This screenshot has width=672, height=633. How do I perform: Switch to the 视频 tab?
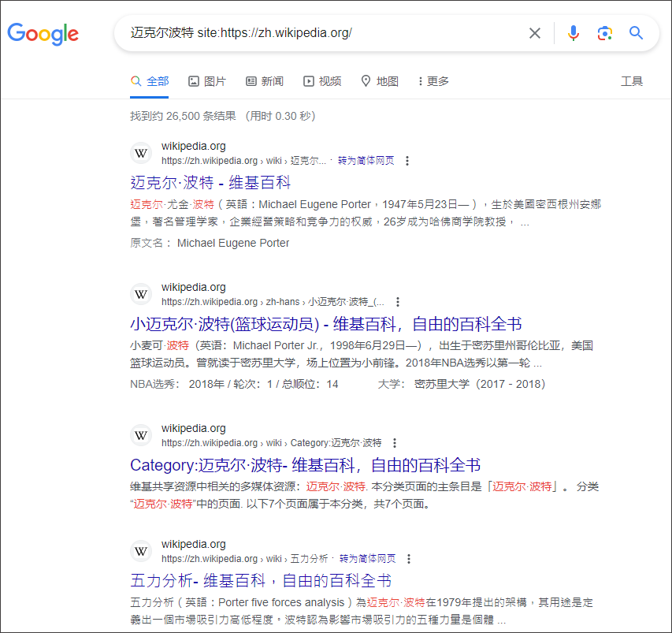coord(322,81)
